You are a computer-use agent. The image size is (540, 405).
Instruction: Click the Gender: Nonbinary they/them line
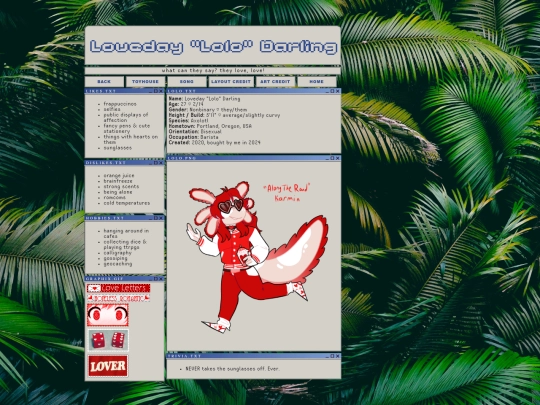click(x=208, y=110)
